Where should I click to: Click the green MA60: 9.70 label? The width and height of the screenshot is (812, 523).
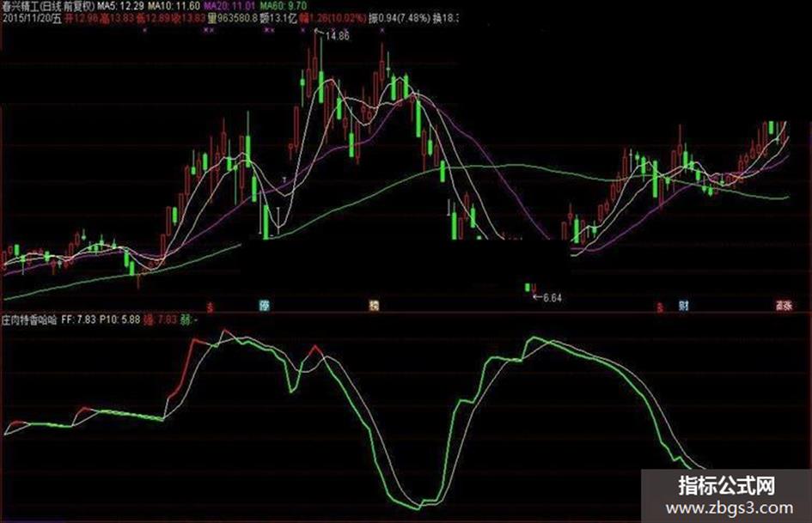pyautogui.click(x=284, y=6)
